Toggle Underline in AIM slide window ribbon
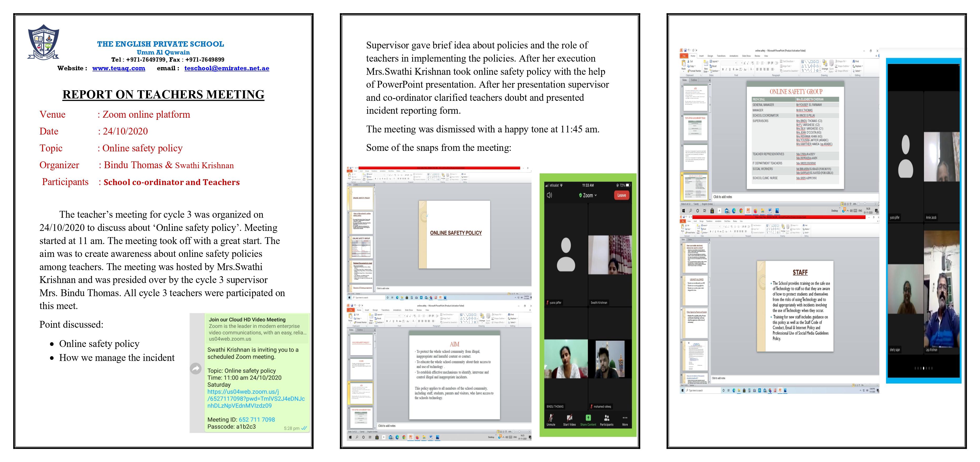980x462 pixels. [393, 321]
